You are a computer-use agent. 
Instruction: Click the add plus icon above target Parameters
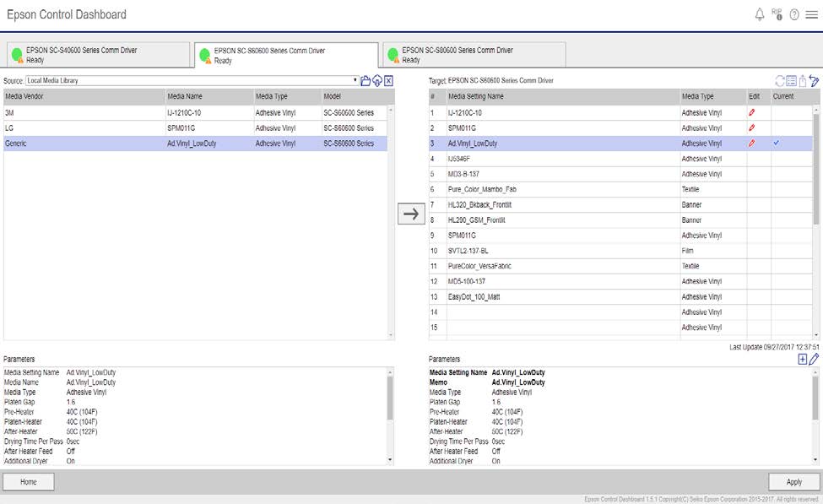tap(802, 360)
